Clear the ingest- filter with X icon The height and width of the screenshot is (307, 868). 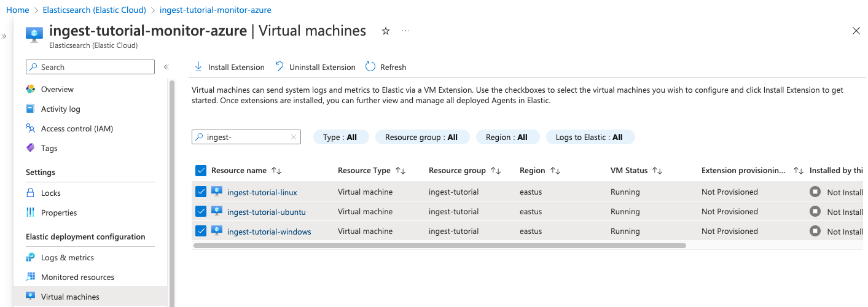tap(294, 138)
